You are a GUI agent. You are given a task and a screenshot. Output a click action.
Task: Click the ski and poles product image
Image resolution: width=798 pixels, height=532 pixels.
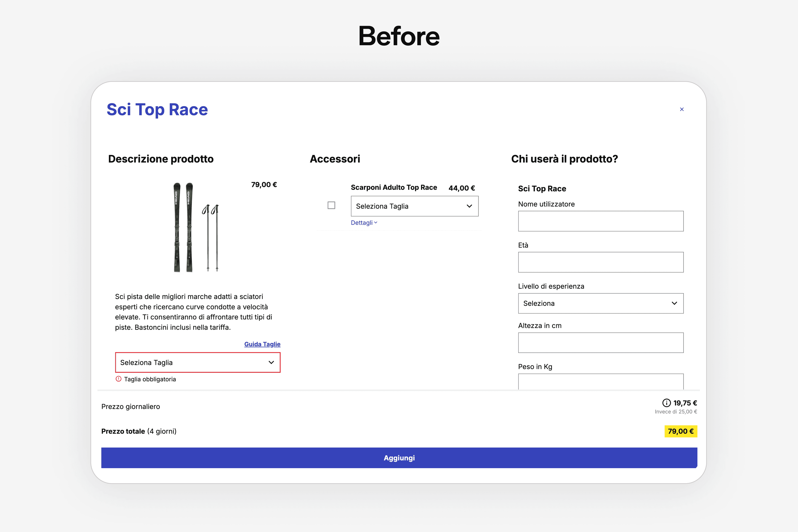196,227
